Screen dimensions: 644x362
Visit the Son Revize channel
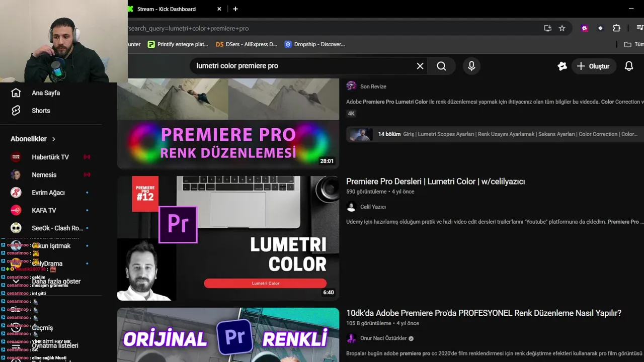(373, 86)
